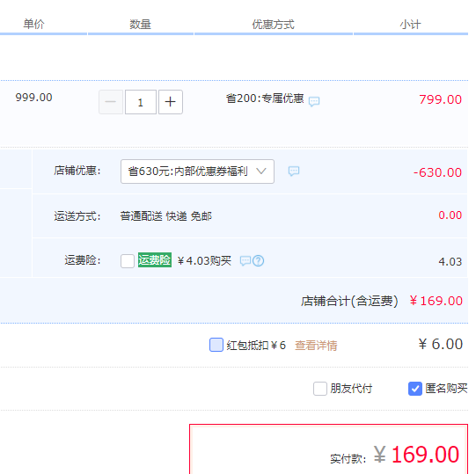Click the 查看详情 link
Viewport: 476px width, 474px height.
click(x=316, y=346)
